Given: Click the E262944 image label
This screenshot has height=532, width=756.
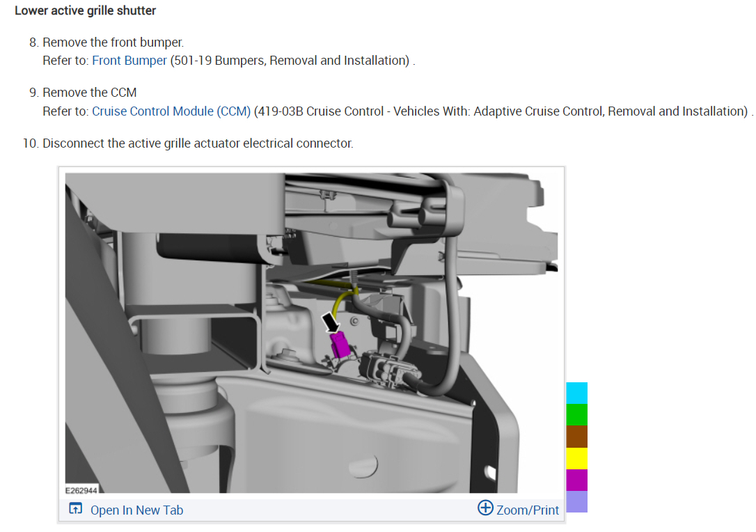Looking at the screenshot, I should point(81,490).
